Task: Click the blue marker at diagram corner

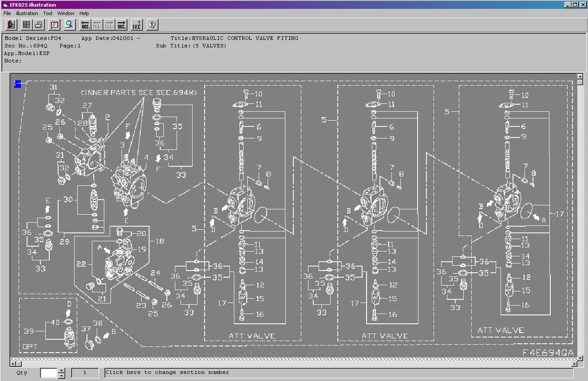Action: [17, 84]
